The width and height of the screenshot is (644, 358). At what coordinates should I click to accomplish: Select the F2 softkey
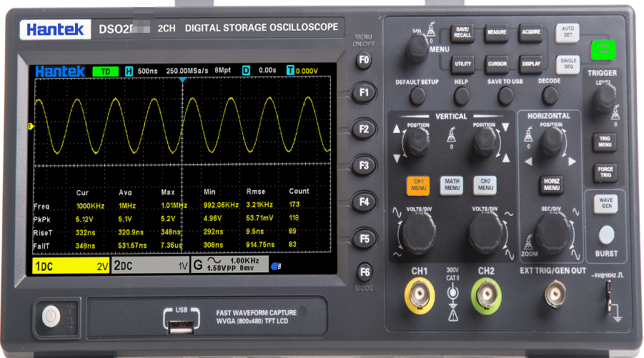coord(364,129)
